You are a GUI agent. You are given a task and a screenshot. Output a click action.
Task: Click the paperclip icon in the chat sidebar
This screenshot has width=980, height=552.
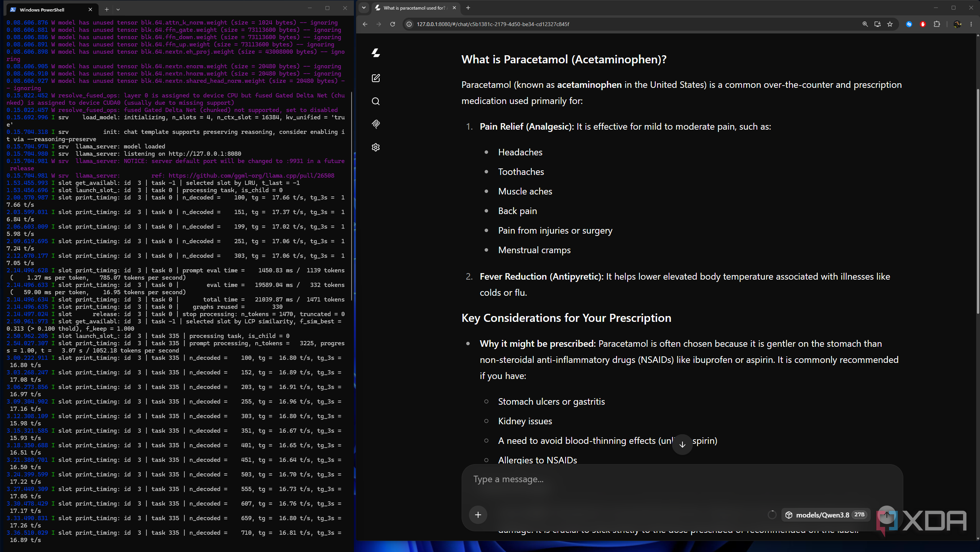pos(376,124)
